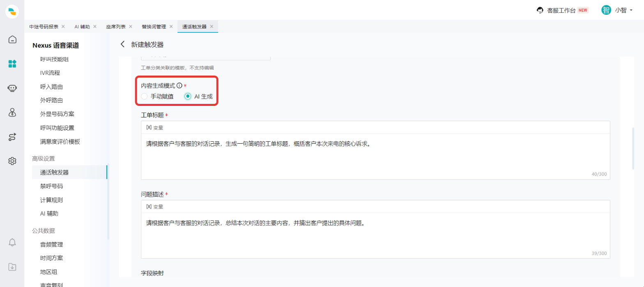The height and width of the screenshot is (287, 644).
Task: Insert 变量 in the 工单标题 editor
Action: coord(155,128)
